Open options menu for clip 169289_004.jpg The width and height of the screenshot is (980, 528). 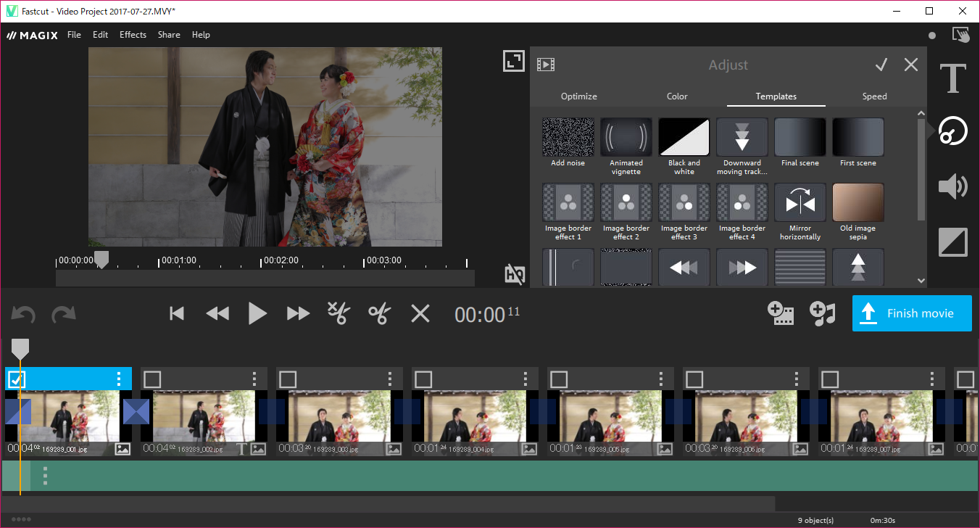[x=526, y=379]
